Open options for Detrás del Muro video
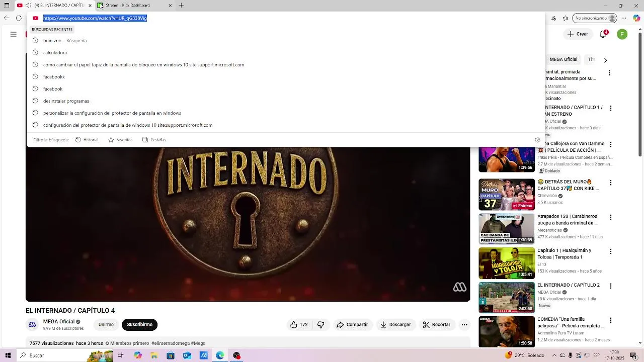 click(x=611, y=183)
